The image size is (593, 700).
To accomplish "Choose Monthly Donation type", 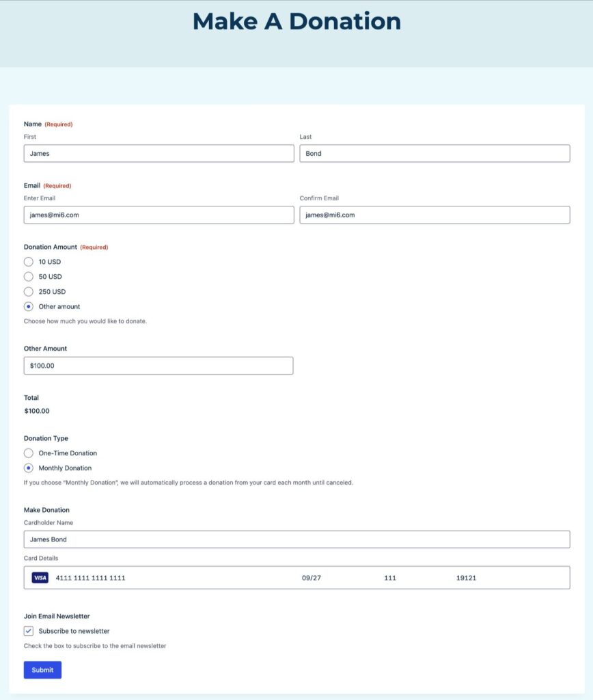I will coord(29,468).
